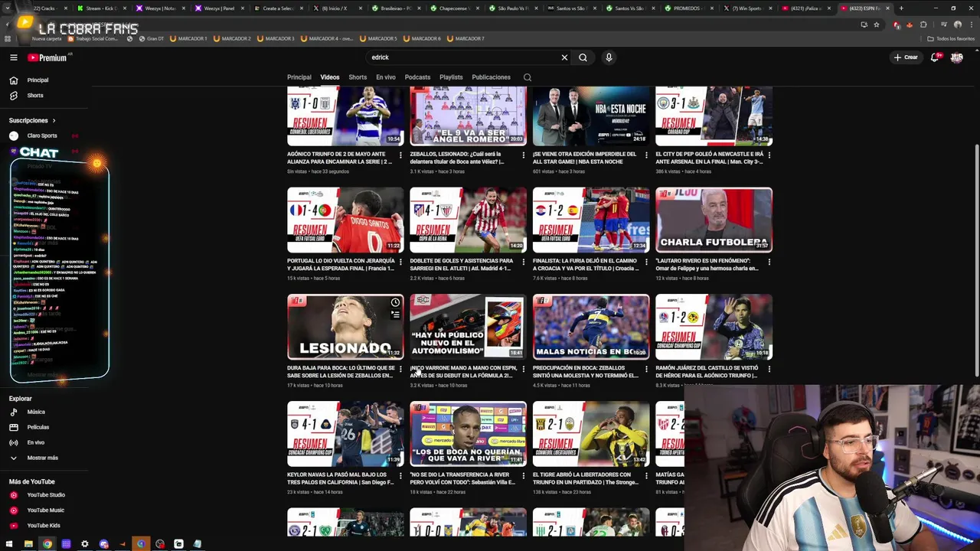The width and height of the screenshot is (980, 551).
Task: Clear the search box with X
Action: 564,57
